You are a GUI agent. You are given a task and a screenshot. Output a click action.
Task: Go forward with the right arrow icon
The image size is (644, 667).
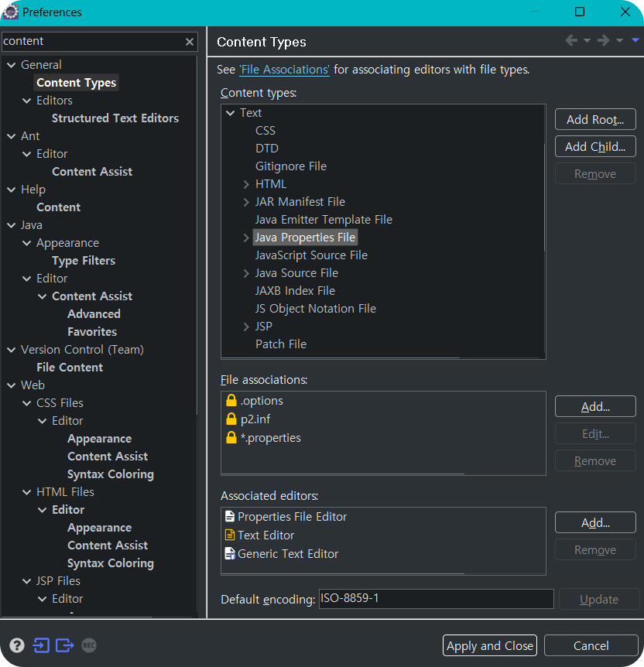click(x=603, y=40)
